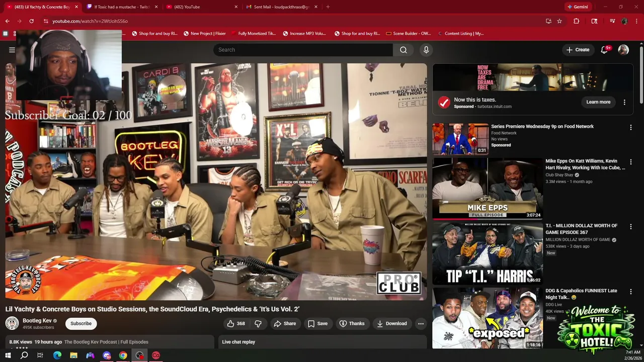
Task: Open options for Food Network sponsored video
Action: [x=630, y=127]
